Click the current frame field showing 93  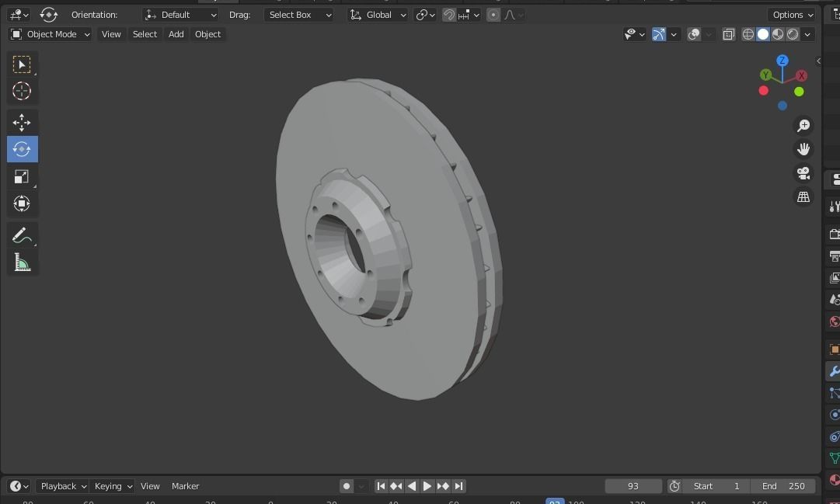pos(633,485)
